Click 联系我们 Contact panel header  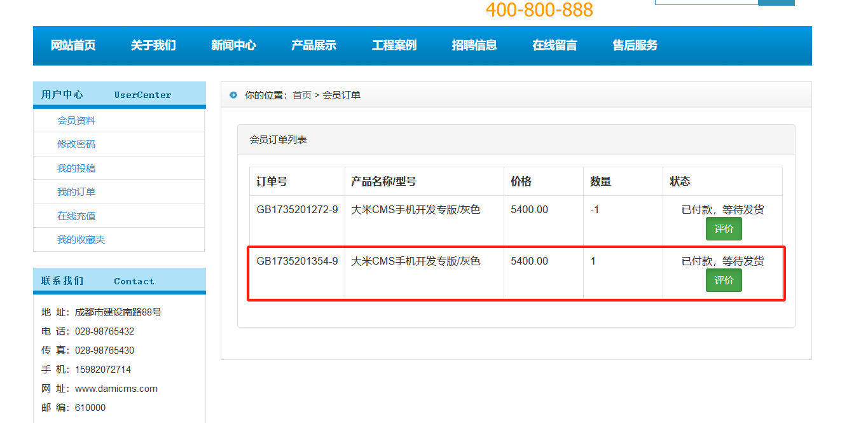120,281
